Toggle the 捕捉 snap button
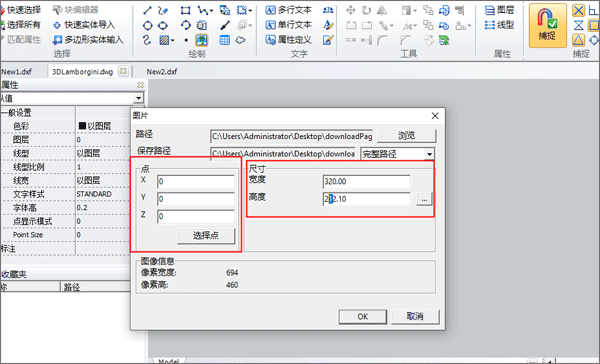 point(548,25)
